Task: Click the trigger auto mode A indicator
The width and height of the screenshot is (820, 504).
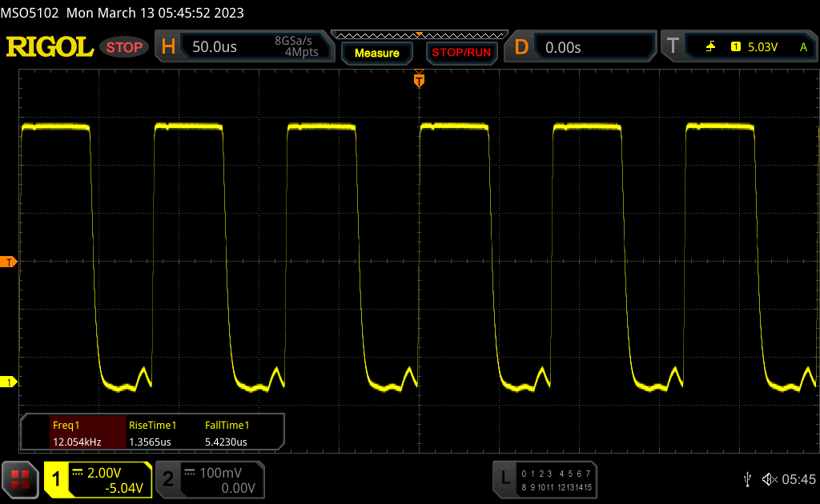Action: click(x=804, y=47)
